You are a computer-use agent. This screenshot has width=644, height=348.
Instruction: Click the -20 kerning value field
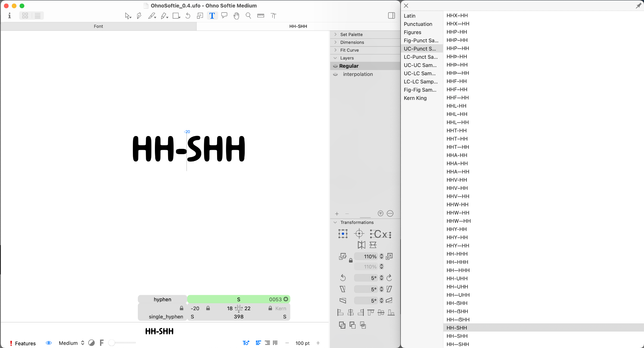pos(195,308)
